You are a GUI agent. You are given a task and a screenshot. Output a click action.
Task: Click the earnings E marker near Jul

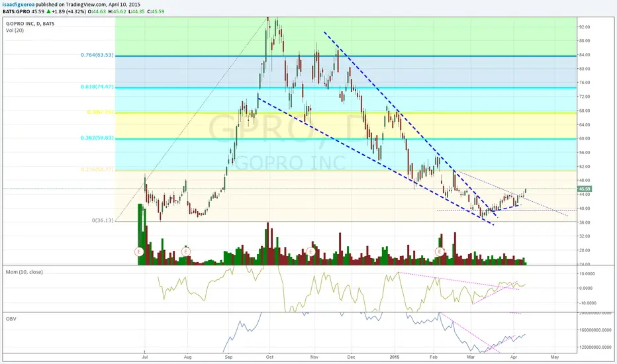click(x=139, y=251)
